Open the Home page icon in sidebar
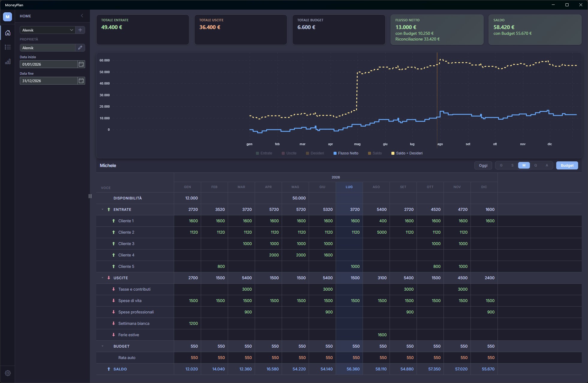Viewport: 588px width, 383px height. coord(8,33)
